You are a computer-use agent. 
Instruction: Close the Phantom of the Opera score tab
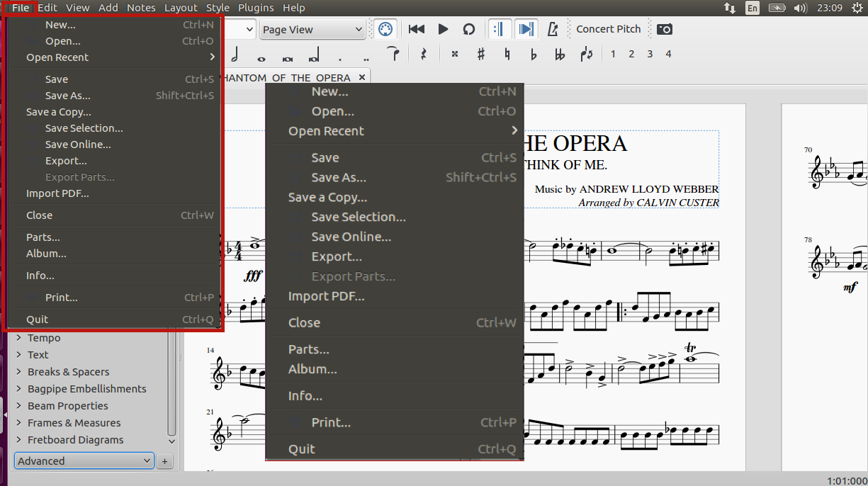[362, 77]
